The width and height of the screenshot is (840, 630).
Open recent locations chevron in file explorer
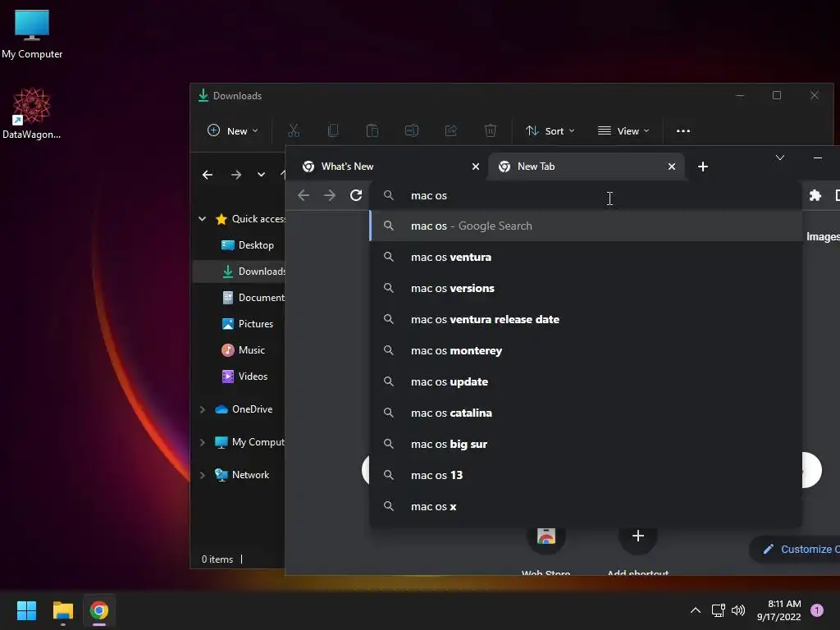click(x=261, y=175)
